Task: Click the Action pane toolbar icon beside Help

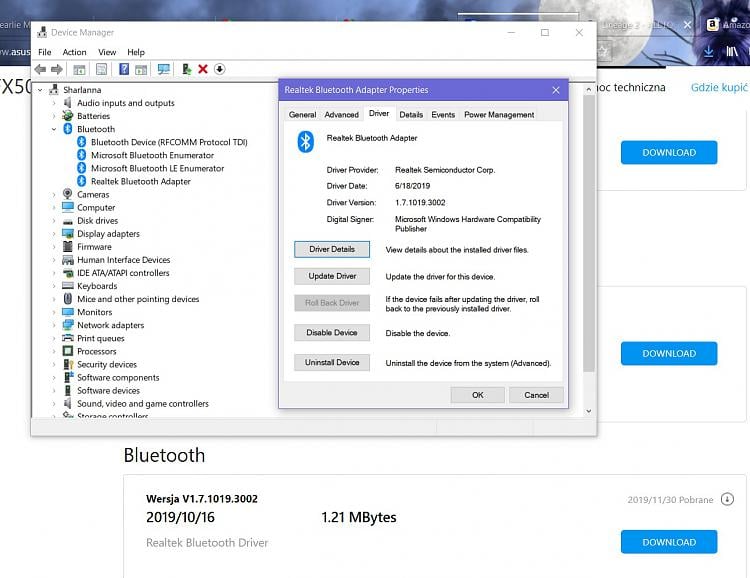Action: point(141,69)
